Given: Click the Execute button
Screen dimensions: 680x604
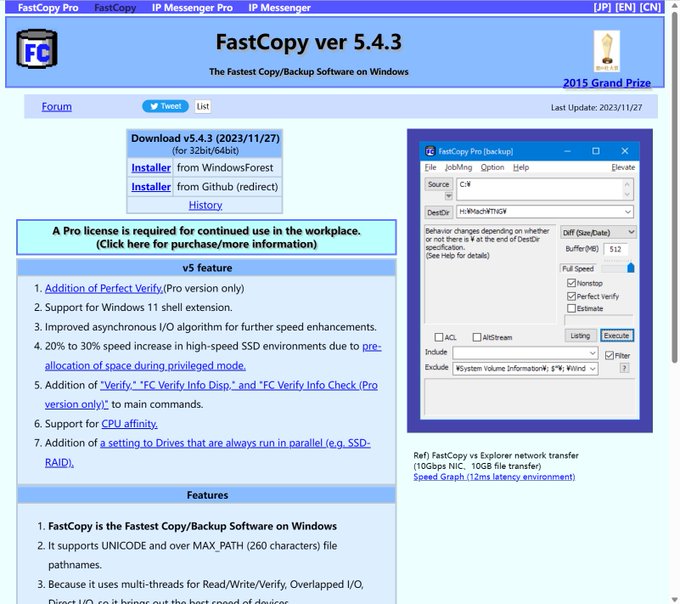Looking at the screenshot, I should coord(616,336).
